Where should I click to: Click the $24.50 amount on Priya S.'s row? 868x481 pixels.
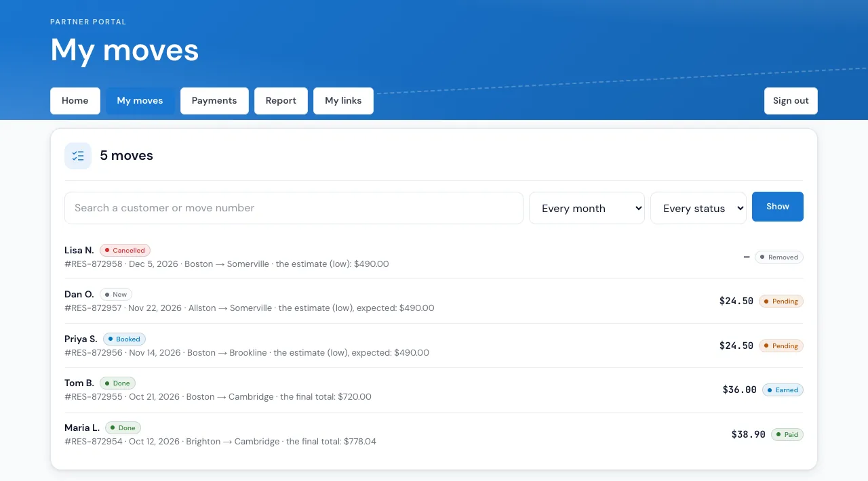pos(736,346)
